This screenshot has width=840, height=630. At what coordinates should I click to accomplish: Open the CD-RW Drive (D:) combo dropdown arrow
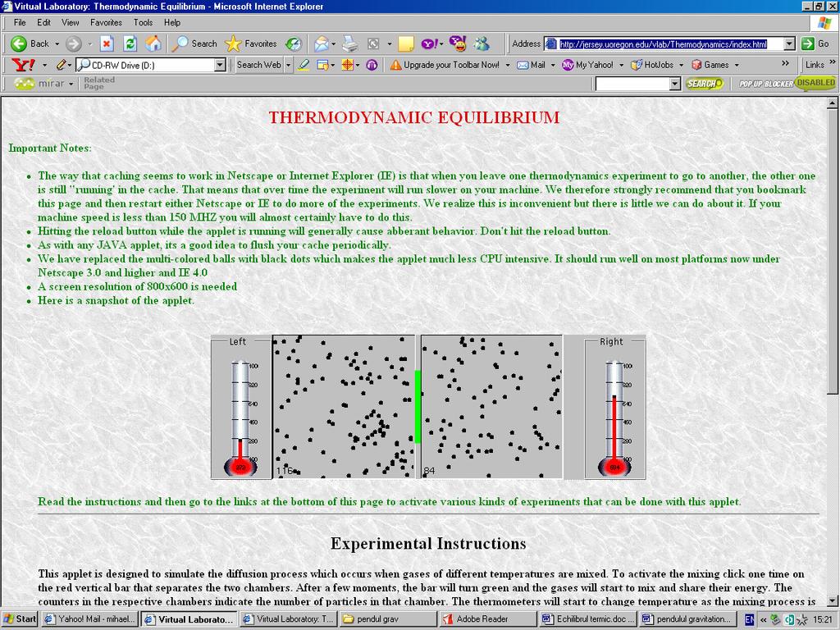(220, 66)
